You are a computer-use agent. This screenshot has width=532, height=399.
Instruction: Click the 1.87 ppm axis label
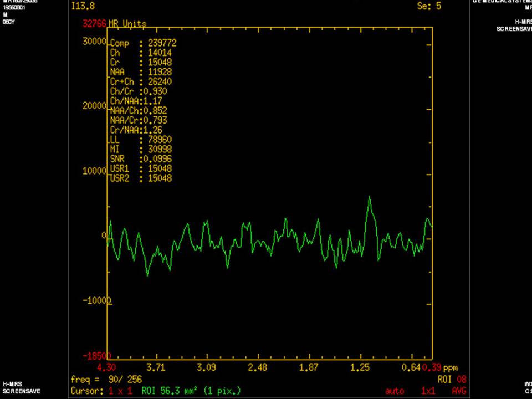point(309,367)
